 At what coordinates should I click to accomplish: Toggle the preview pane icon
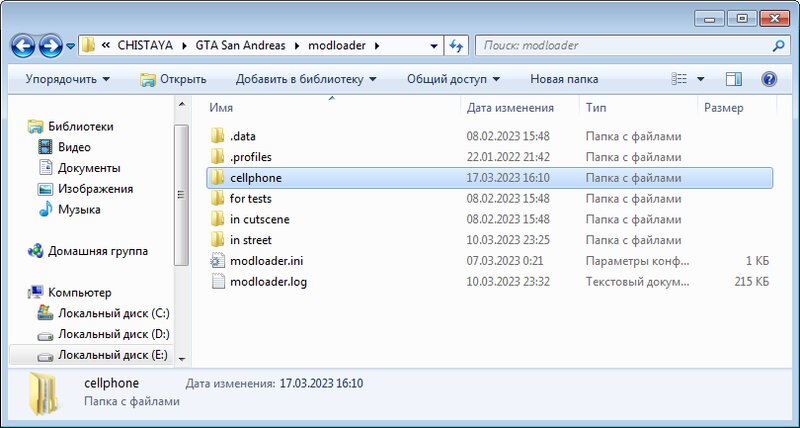pyautogui.click(x=733, y=79)
